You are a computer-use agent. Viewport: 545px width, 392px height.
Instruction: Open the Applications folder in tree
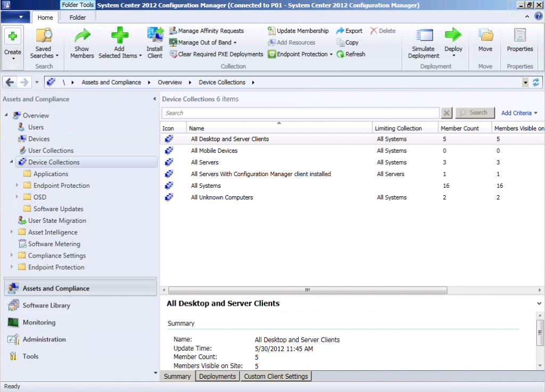point(51,173)
